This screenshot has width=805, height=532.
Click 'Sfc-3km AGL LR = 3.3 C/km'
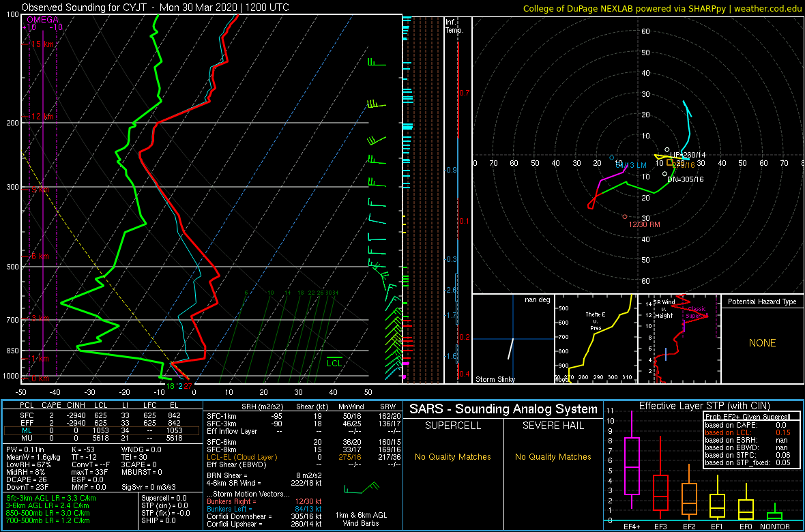[x=51, y=498]
